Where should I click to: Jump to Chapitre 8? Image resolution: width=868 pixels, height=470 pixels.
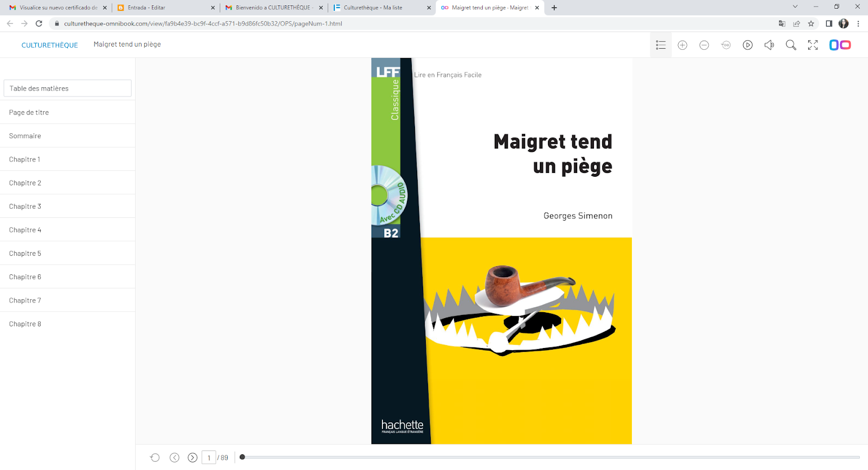[x=67, y=324]
